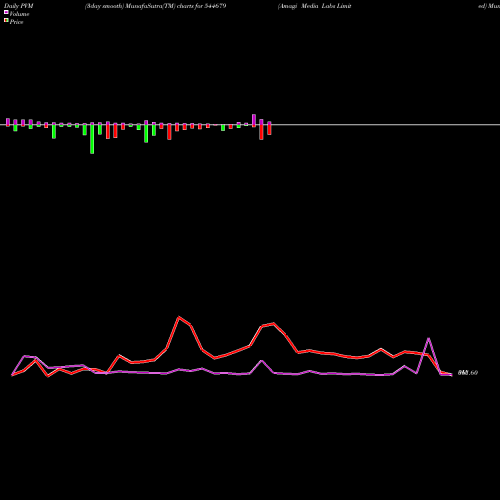The height and width of the screenshot is (500, 500).
Task: Click the MunafaSutra charts for 544679 heading
Action: click(x=155, y=6)
